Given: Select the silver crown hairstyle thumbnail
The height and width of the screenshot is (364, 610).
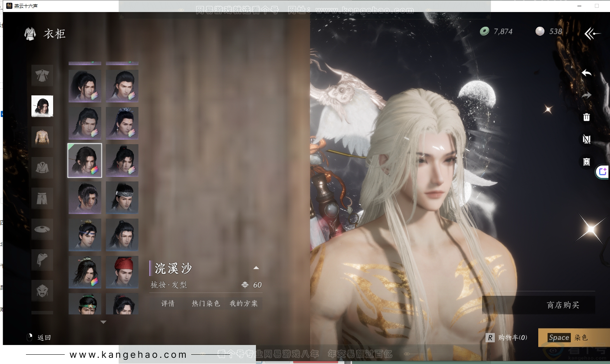Looking at the screenshot, I should point(122,123).
